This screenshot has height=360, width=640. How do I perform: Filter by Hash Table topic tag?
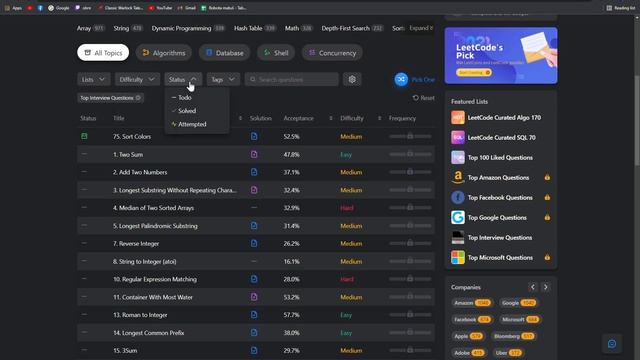[x=255, y=28]
